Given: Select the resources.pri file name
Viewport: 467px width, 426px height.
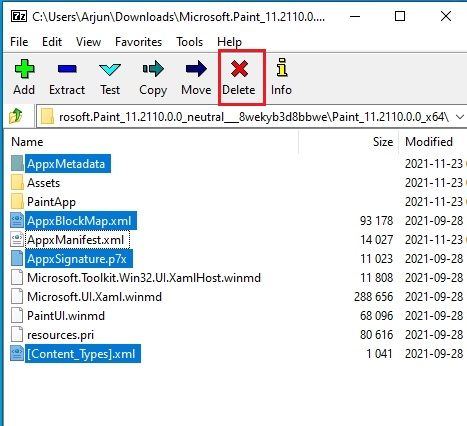Looking at the screenshot, I should click(x=60, y=335).
